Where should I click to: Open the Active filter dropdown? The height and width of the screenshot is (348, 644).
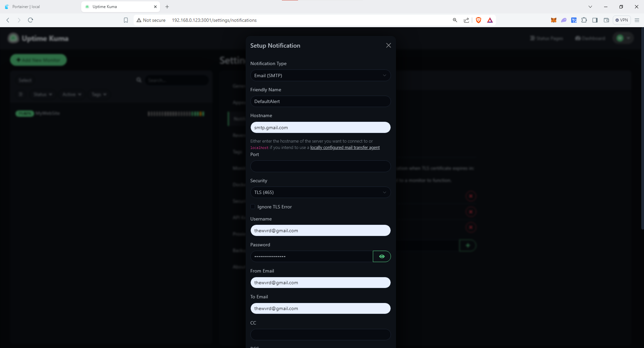72,94
